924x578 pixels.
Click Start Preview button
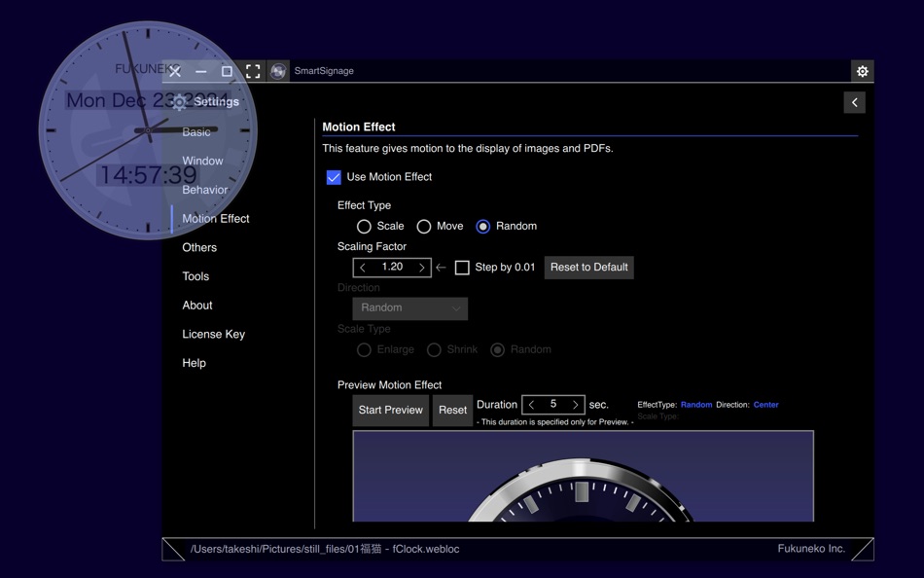pyautogui.click(x=391, y=411)
